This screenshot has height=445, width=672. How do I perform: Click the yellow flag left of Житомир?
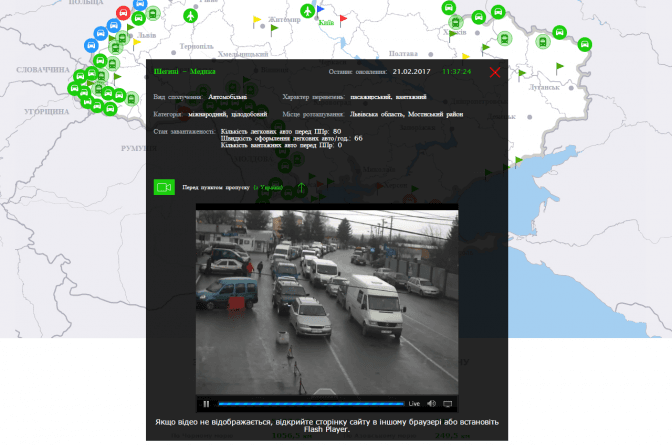click(x=257, y=18)
